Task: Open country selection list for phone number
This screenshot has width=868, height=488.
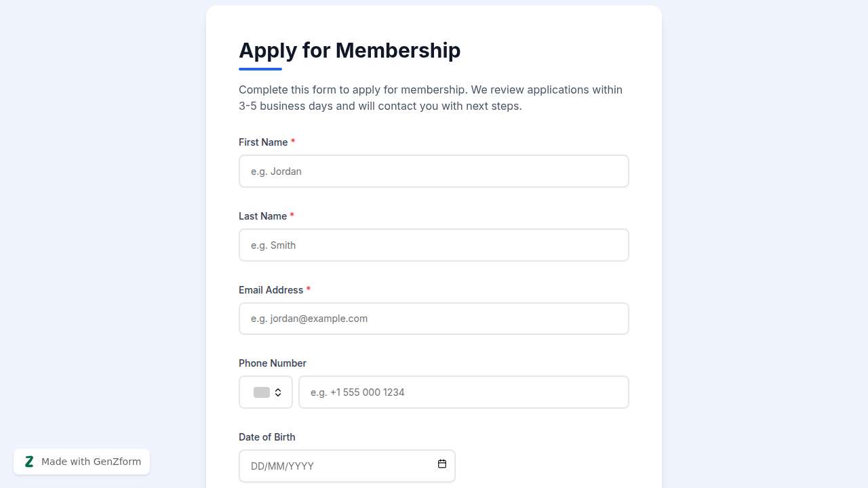Action: click(x=265, y=392)
